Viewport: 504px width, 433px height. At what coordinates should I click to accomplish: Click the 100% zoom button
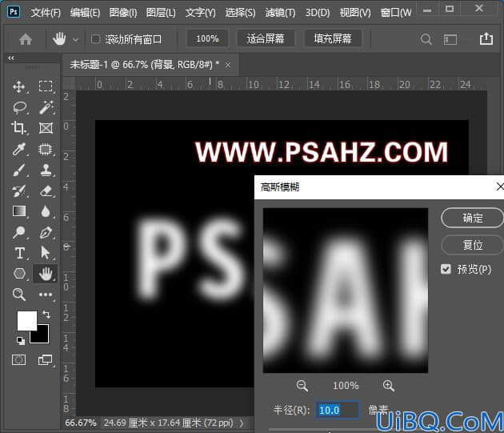point(207,39)
